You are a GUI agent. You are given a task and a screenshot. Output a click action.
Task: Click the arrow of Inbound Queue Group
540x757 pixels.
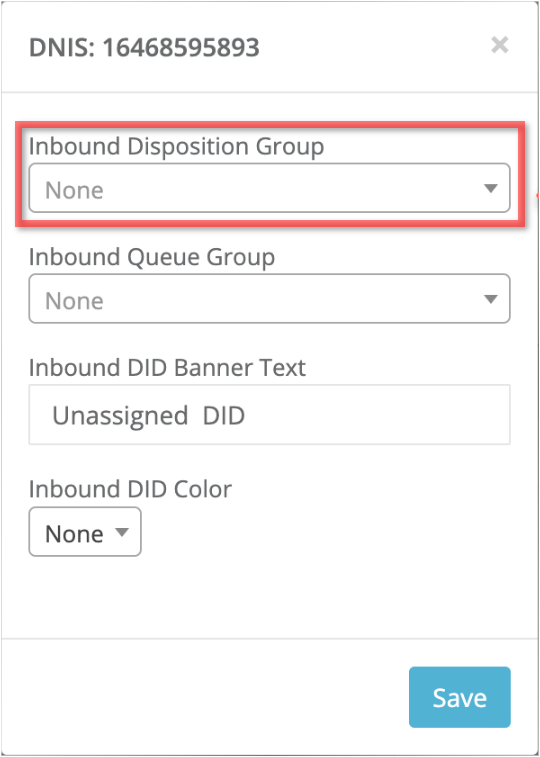click(490, 299)
